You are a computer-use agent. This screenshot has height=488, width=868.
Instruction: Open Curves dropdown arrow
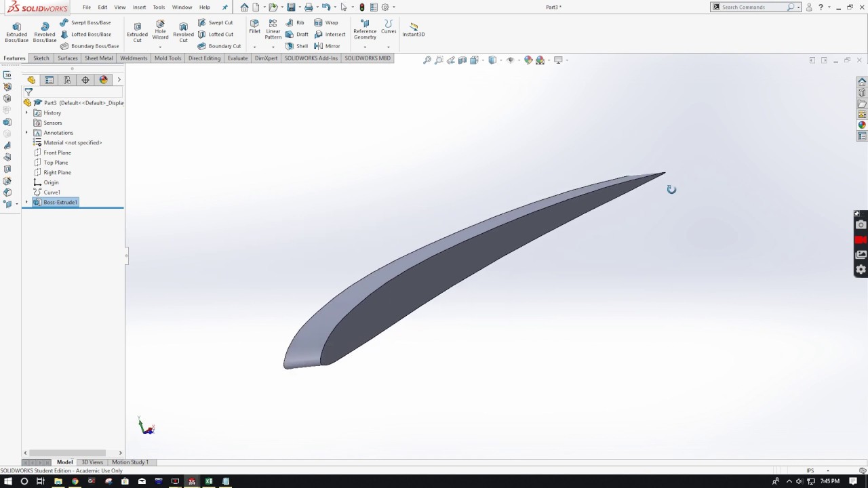(389, 47)
